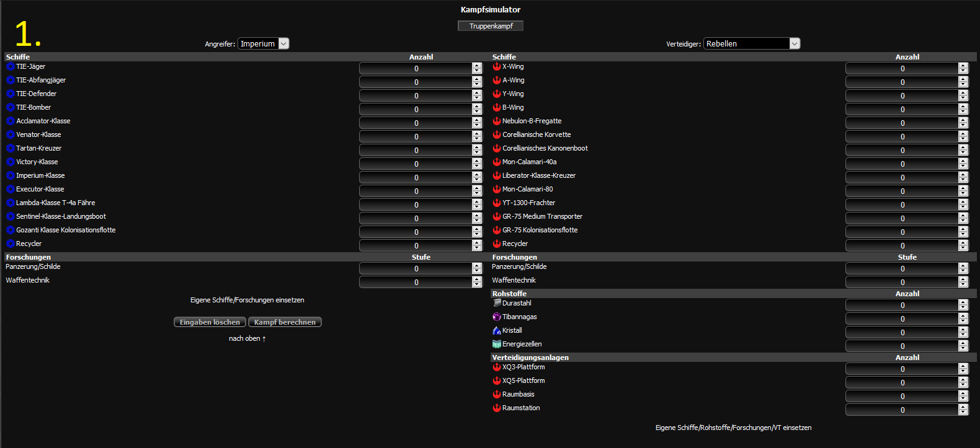Click the Rebel icon beside Raumstation
The height and width of the screenshot is (448, 980).
tap(496, 408)
